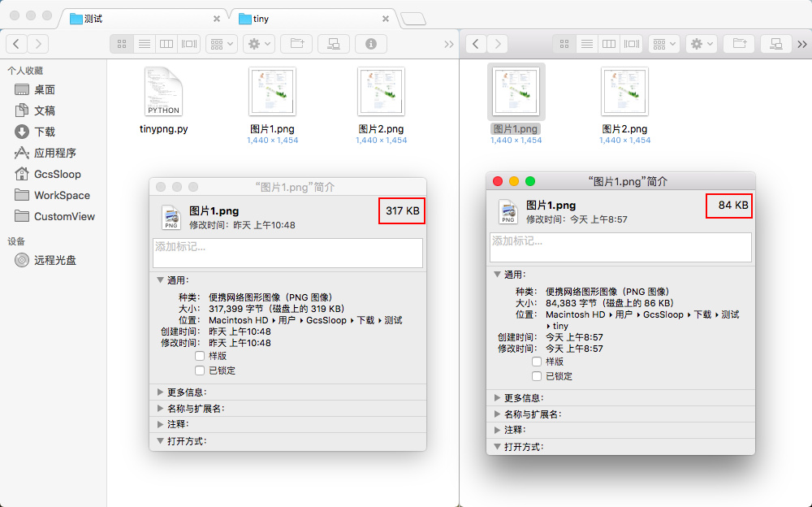Expand 更多信息 in the 84 KB info window
Screen dimensions: 812x507
497,398
